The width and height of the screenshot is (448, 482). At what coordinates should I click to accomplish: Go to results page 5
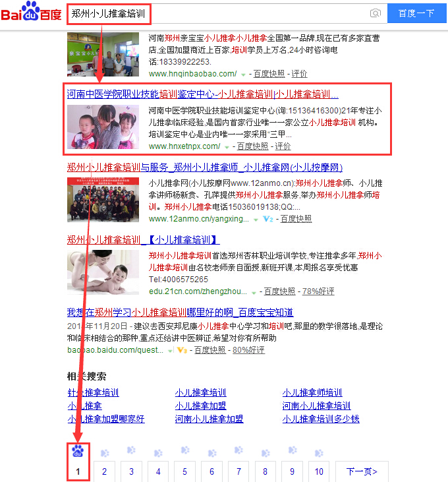[x=185, y=471]
